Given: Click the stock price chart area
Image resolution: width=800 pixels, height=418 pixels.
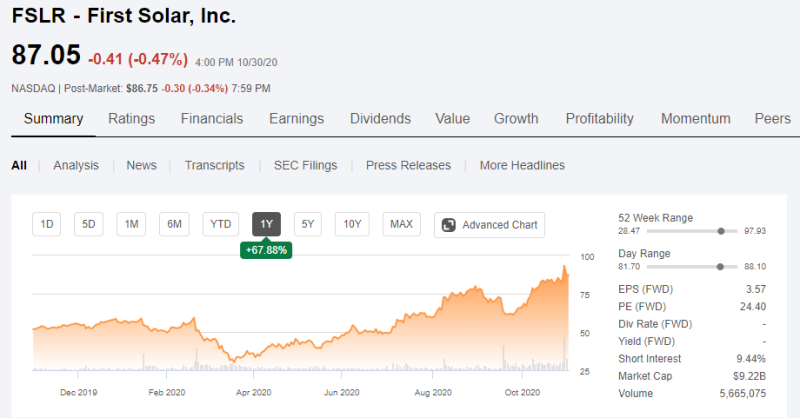Looking at the screenshot, I should point(300,320).
